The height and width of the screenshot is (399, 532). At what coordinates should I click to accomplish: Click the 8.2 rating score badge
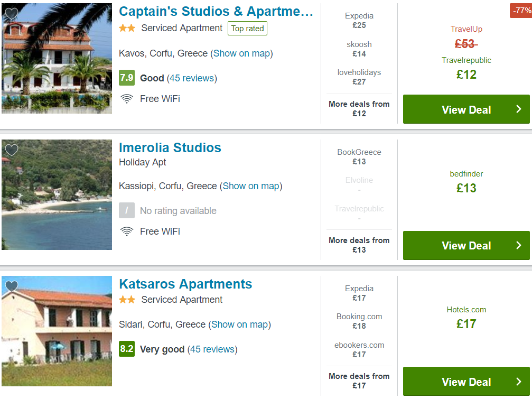[127, 349]
